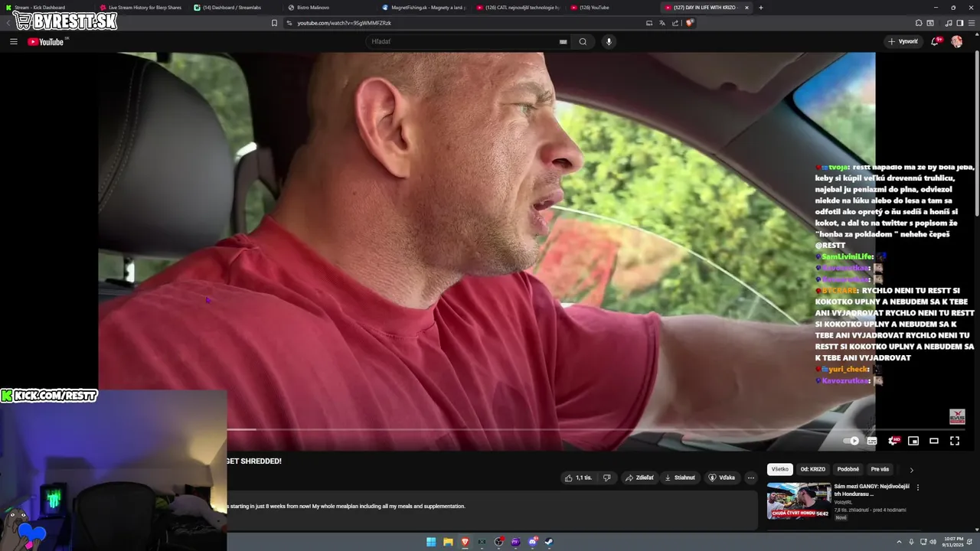Screen dimensions: 980x551
Task: Switch to MagnetFishing.sk browser tab
Action: tap(423, 8)
